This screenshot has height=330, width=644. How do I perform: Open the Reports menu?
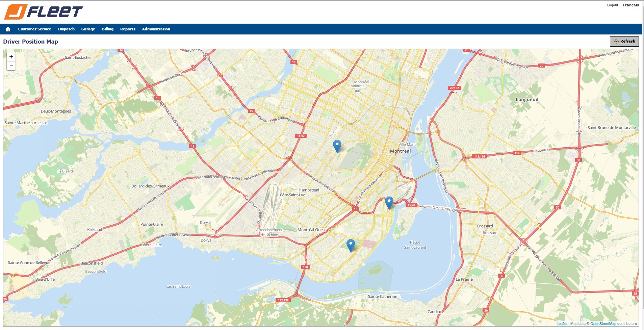pos(128,29)
